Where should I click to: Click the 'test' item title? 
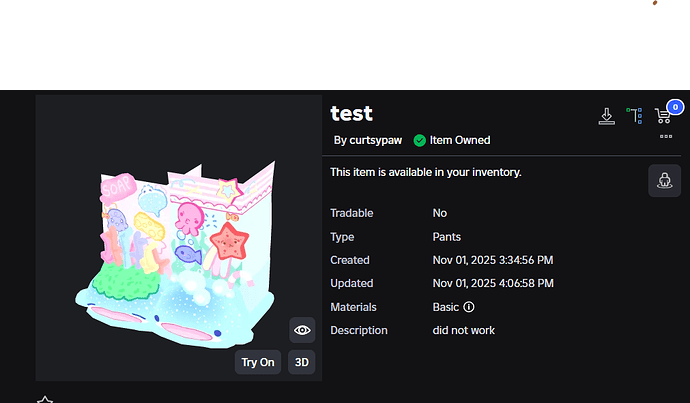pos(352,114)
